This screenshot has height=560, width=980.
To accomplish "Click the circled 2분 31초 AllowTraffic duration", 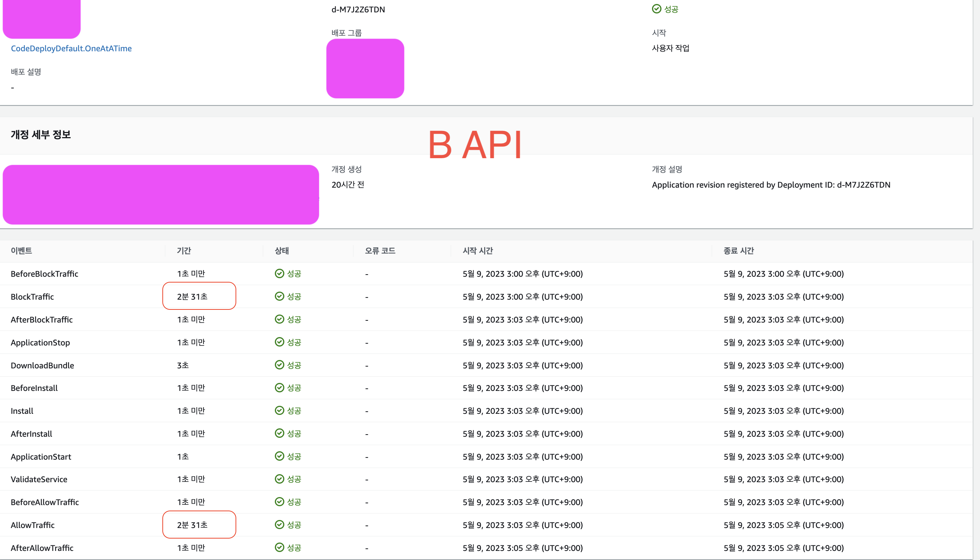I will pyautogui.click(x=193, y=525).
